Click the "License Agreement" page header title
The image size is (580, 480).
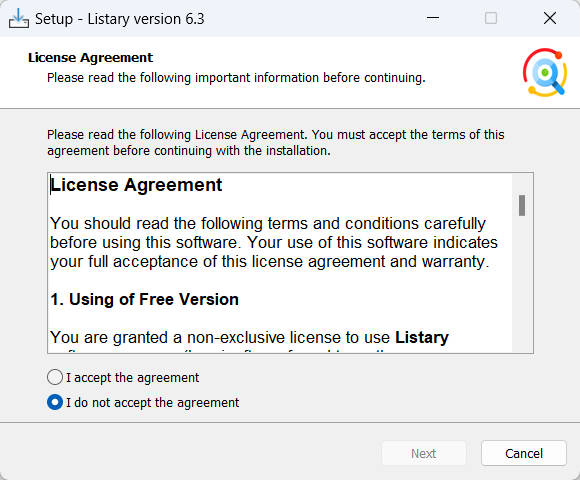pos(90,58)
